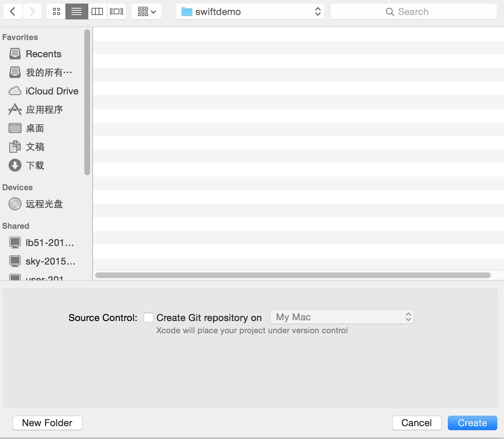
Task: Click the back navigation arrow
Action: [13, 11]
